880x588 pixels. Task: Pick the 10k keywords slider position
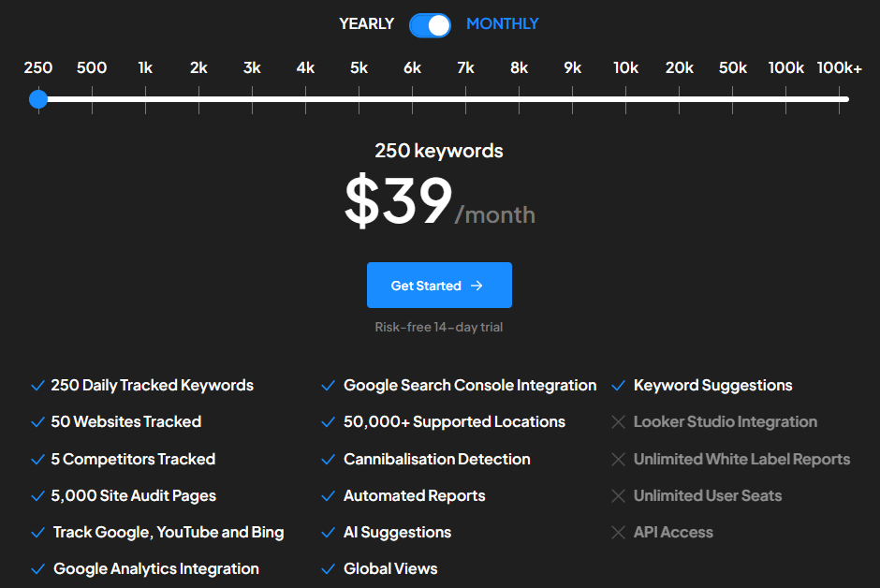click(x=625, y=99)
